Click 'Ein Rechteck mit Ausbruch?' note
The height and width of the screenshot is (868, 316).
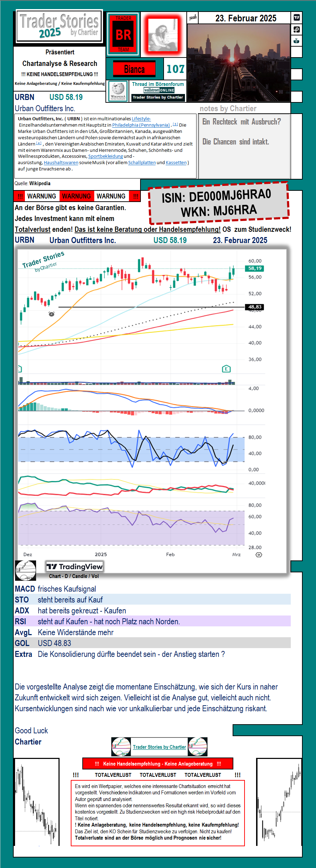[242, 122]
